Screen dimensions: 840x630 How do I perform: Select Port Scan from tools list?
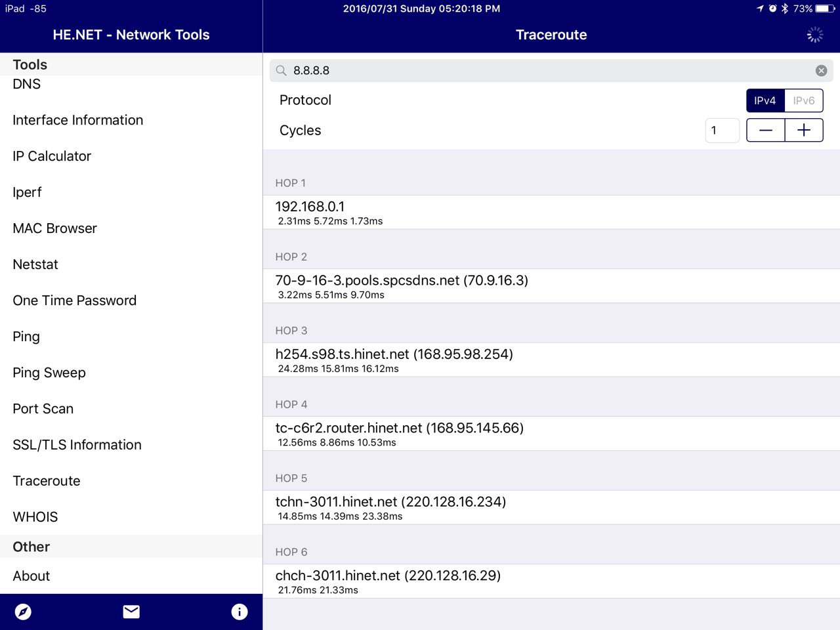(x=43, y=409)
